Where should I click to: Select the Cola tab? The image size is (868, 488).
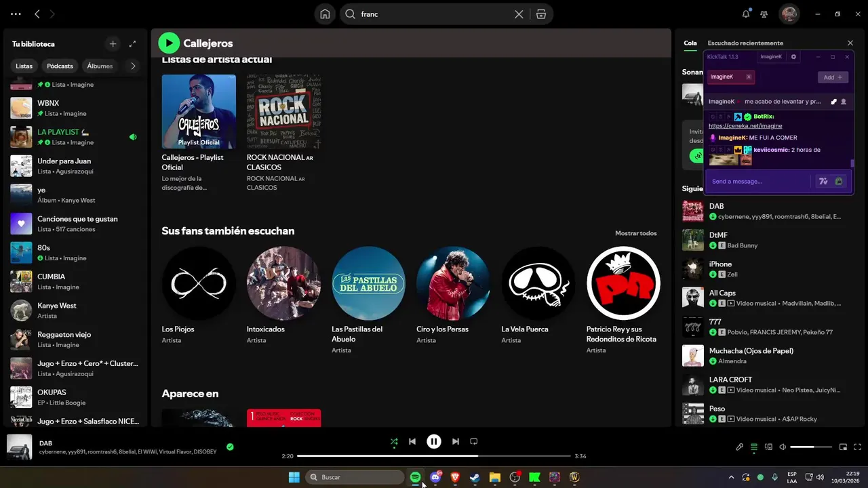[x=690, y=43]
